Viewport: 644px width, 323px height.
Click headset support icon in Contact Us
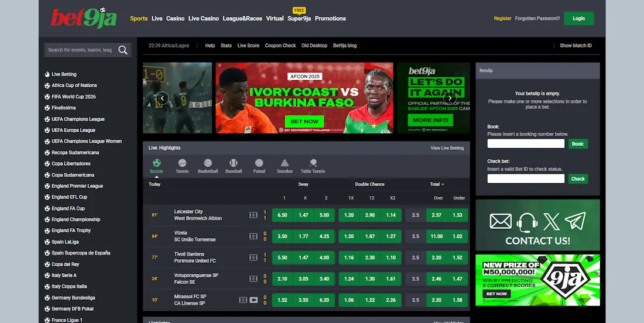(x=527, y=222)
